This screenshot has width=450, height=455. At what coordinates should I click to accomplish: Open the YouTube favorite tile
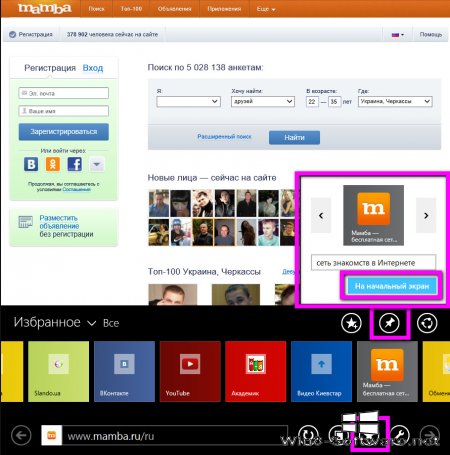(190, 371)
